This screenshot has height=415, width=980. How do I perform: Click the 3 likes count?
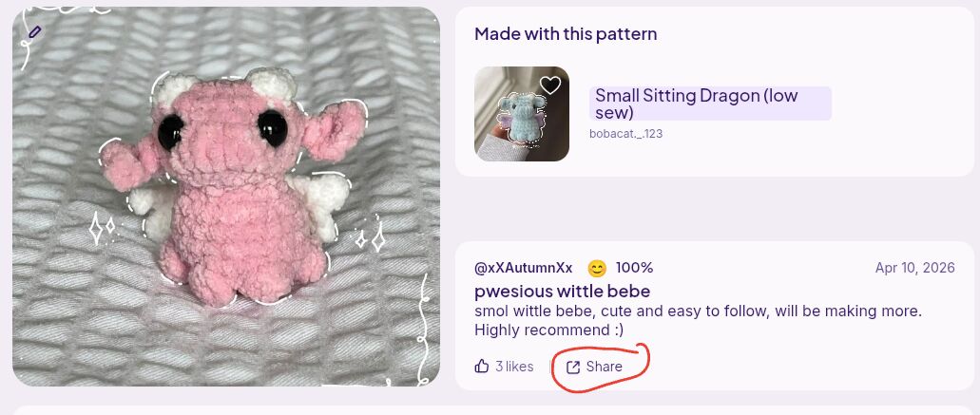point(514,367)
